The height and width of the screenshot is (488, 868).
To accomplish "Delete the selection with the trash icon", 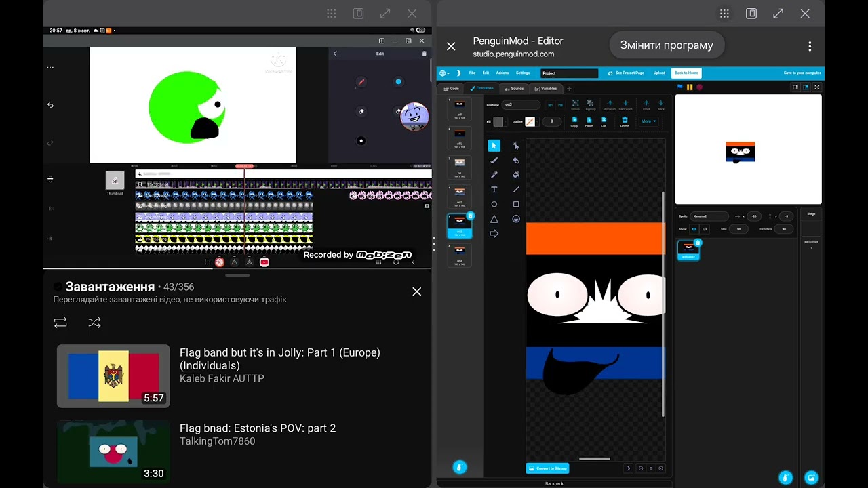I will pos(625,121).
